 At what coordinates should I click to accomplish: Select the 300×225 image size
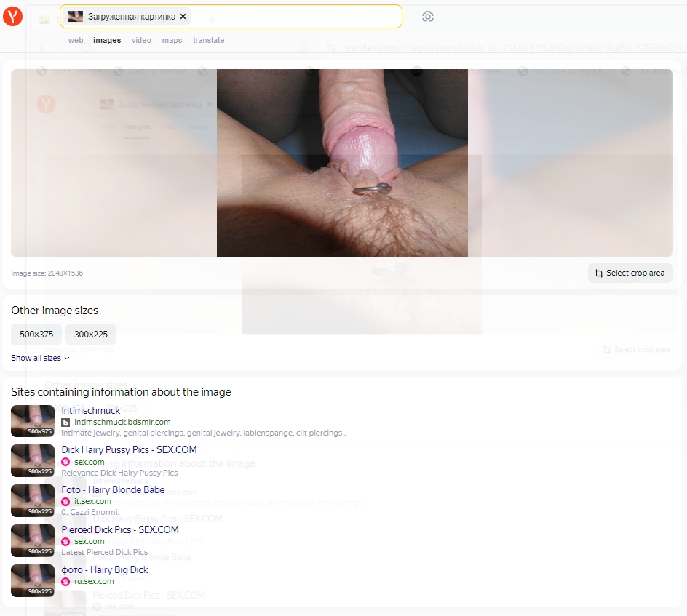pyautogui.click(x=91, y=335)
